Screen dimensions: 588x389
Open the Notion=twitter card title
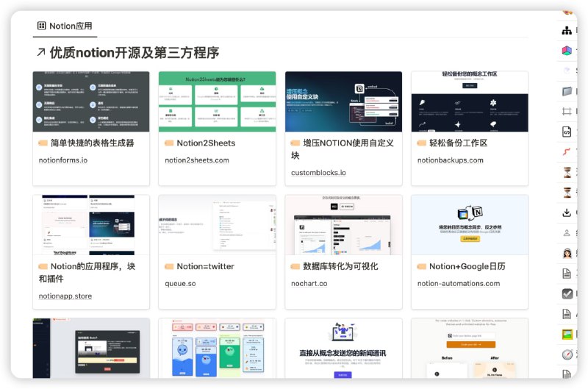point(206,266)
